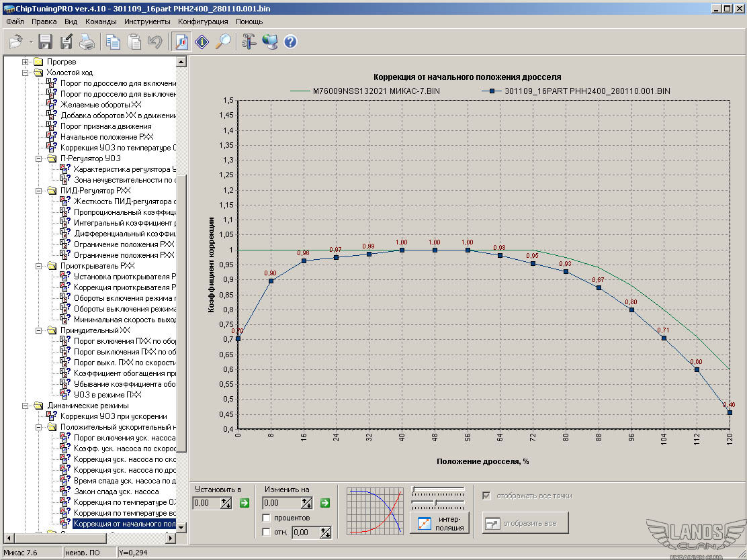Screen dimensions: 747x560
Task: Enable the 'процентов' checkbox
Action: tap(267, 518)
